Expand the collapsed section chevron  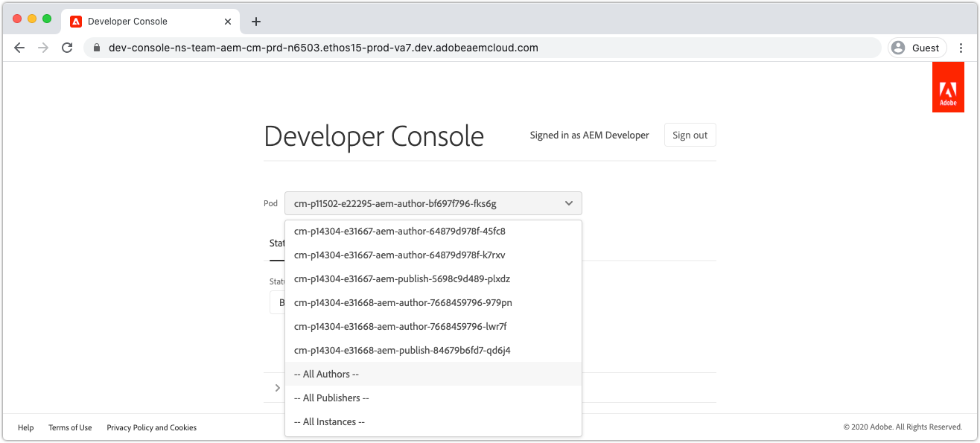click(278, 387)
